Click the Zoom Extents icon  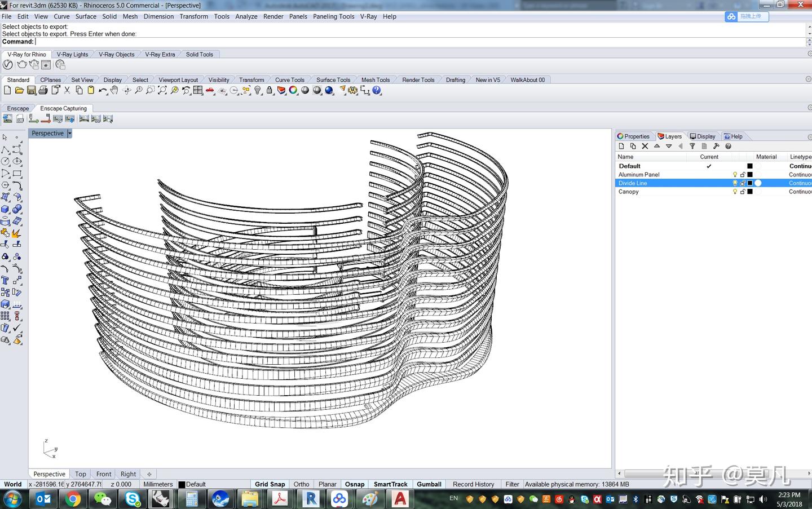(x=162, y=90)
